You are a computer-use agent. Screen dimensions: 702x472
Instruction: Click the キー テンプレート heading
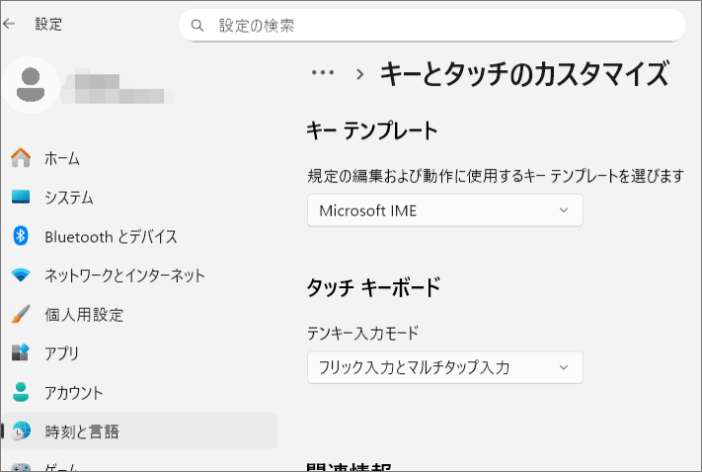(x=372, y=131)
